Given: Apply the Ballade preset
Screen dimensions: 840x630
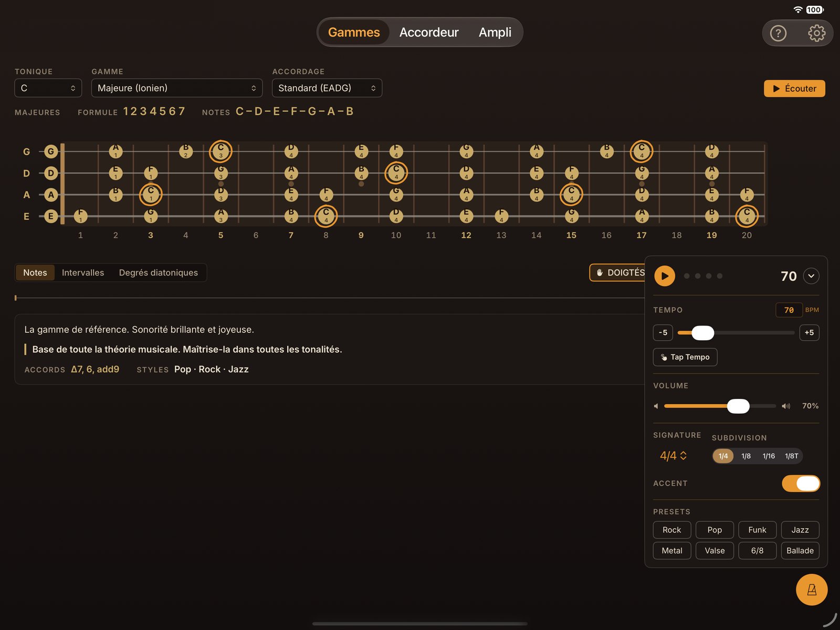Looking at the screenshot, I should click(800, 551).
